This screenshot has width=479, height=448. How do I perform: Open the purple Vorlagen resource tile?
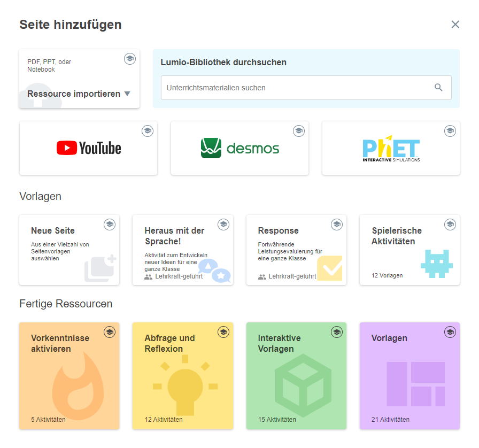coord(410,376)
